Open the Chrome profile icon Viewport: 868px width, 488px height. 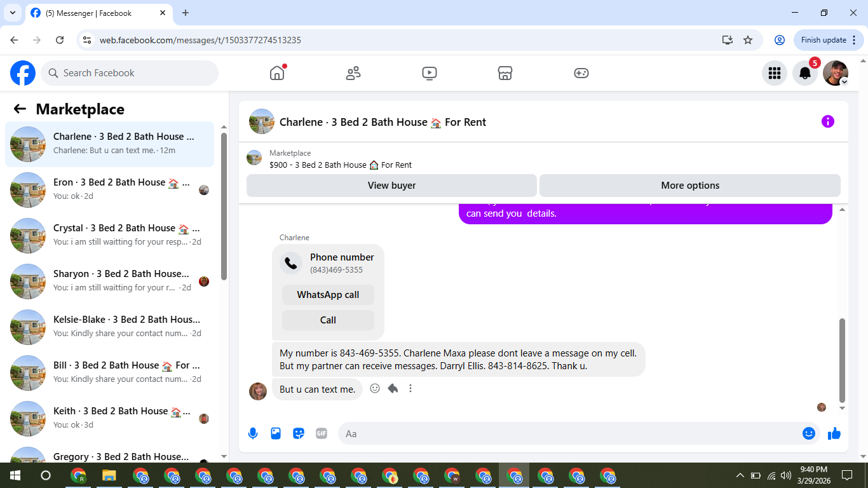(780, 40)
